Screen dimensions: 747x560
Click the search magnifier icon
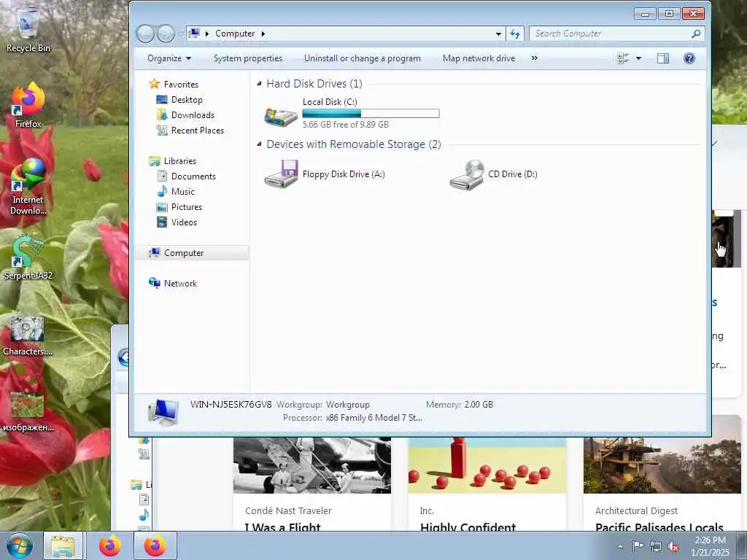tap(695, 34)
